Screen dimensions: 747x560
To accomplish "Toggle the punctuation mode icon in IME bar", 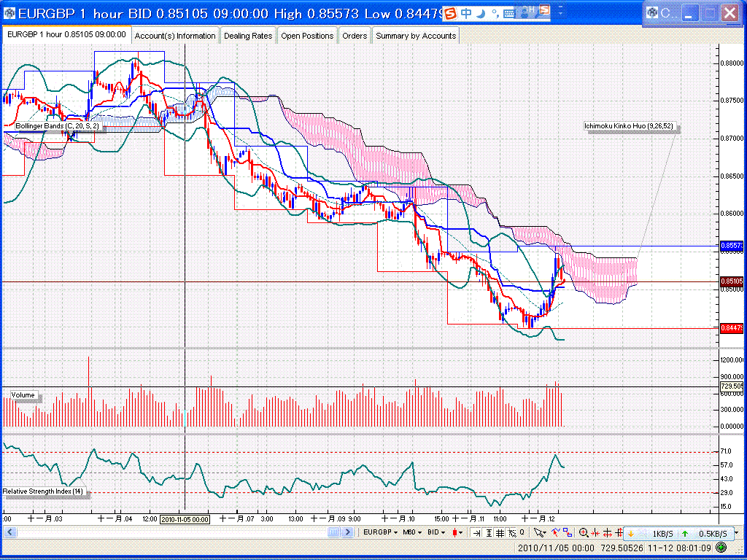I will 494,13.
